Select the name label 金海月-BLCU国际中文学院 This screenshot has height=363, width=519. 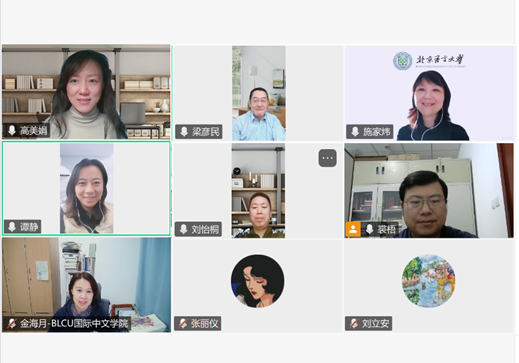tap(74, 323)
